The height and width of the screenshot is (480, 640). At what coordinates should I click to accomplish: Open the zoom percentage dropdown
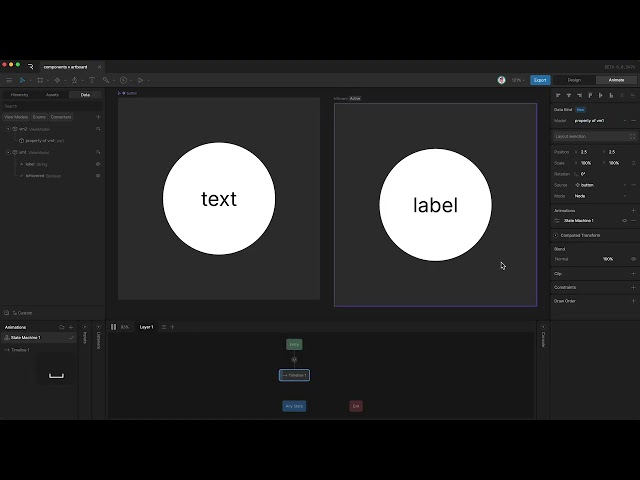click(x=518, y=80)
